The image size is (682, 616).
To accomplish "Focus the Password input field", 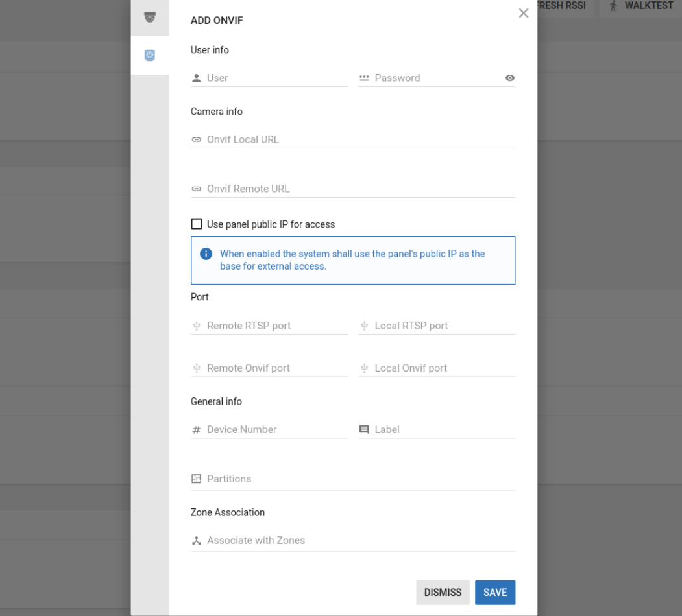I will point(436,78).
